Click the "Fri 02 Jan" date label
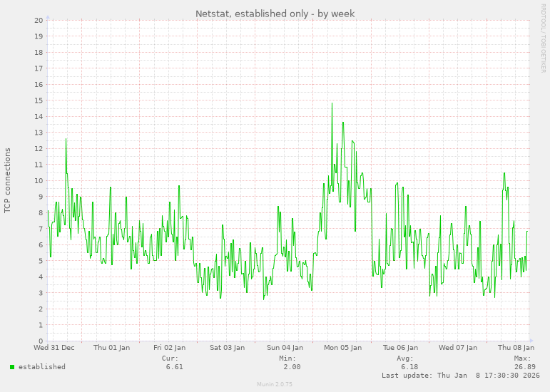Screen dimensions: 550x392 pos(169,348)
